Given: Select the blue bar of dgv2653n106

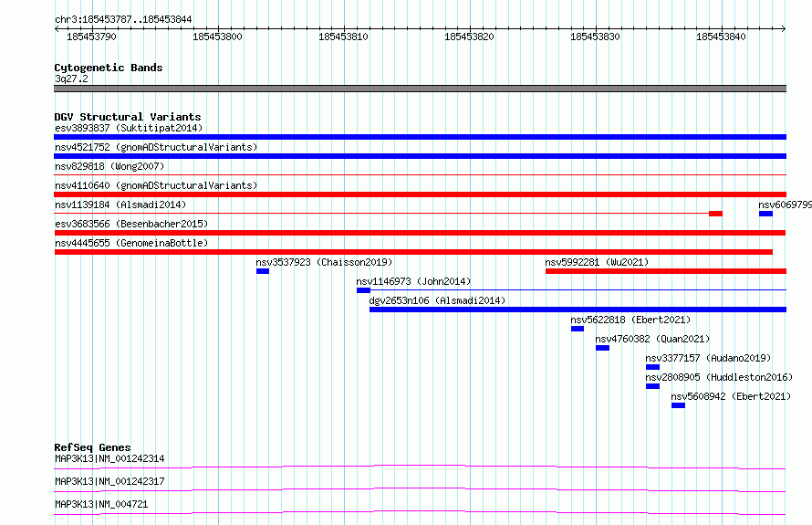Looking at the screenshot, I should click(578, 310).
